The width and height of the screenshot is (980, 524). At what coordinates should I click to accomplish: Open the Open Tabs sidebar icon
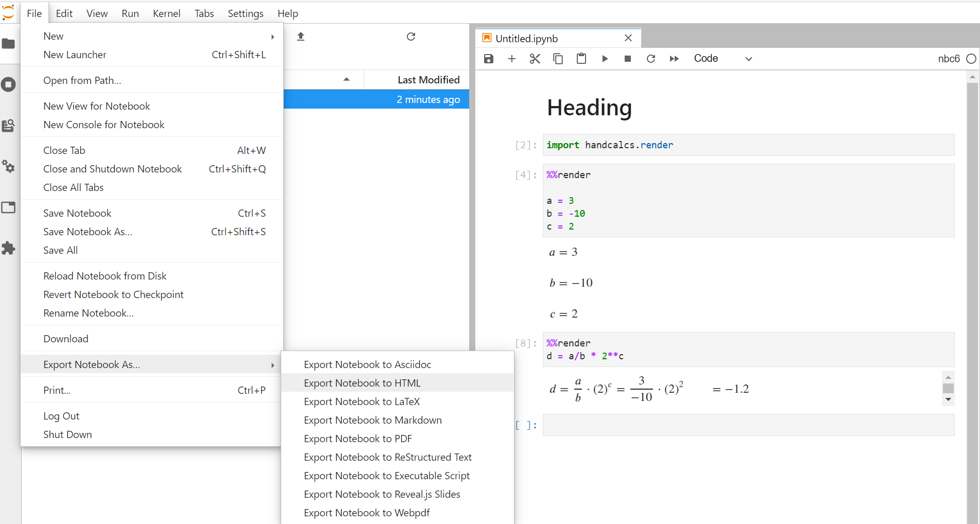8,207
